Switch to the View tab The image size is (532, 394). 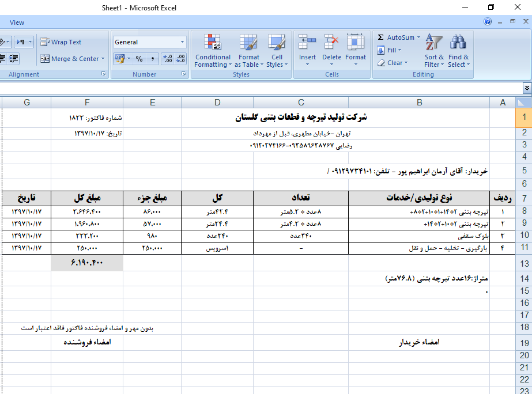[x=17, y=22]
